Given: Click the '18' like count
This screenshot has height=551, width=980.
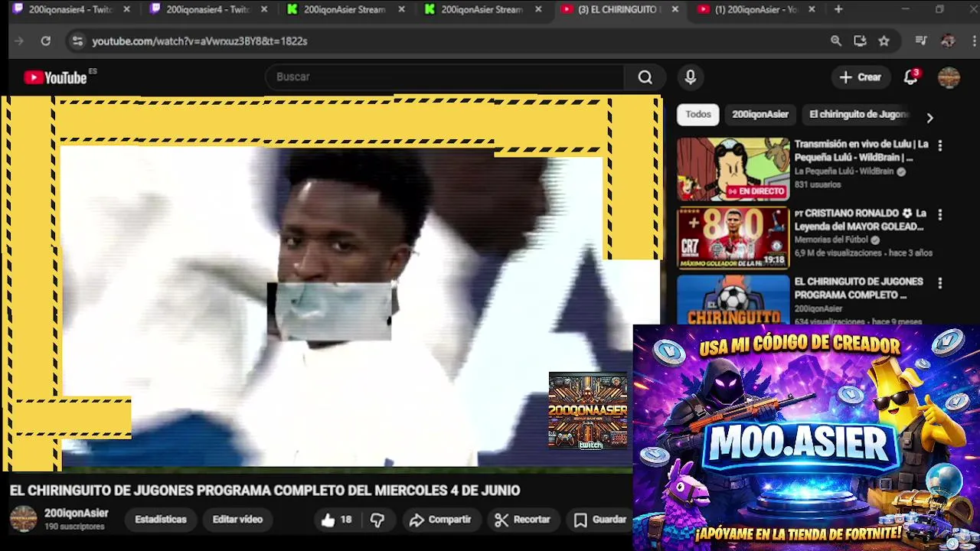Looking at the screenshot, I should pos(346,520).
